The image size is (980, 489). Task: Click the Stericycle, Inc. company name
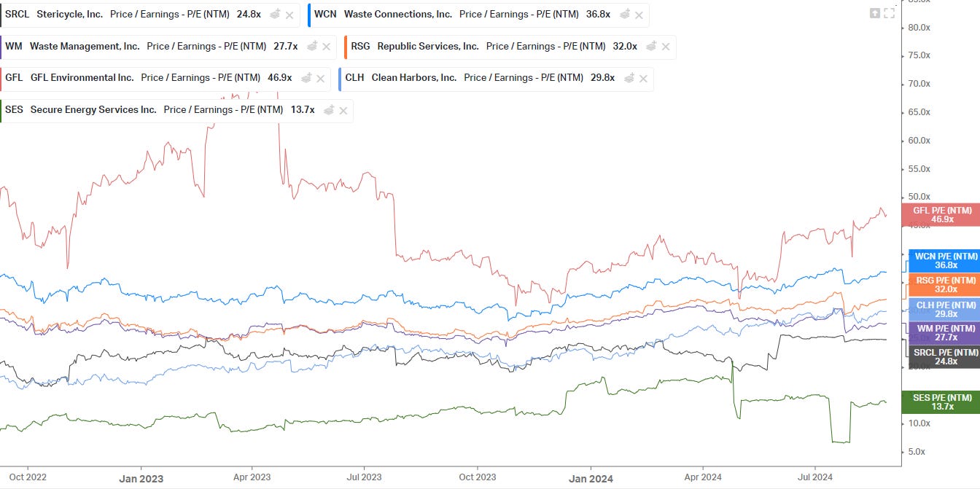point(69,15)
